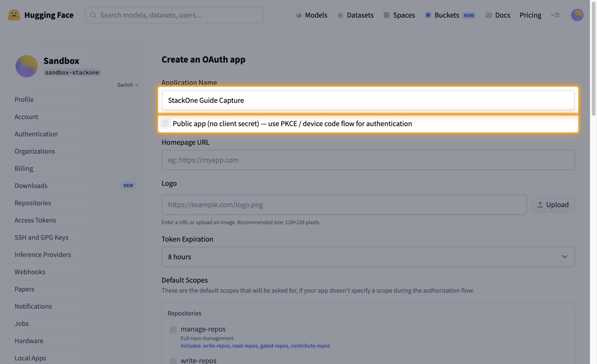Open Buckets from the top navigation
This screenshot has width=597, height=364.
coord(450,15)
